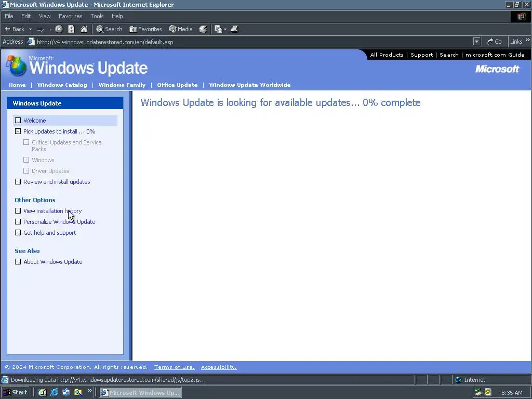
Task: Open the File menu
Action: coord(9,16)
